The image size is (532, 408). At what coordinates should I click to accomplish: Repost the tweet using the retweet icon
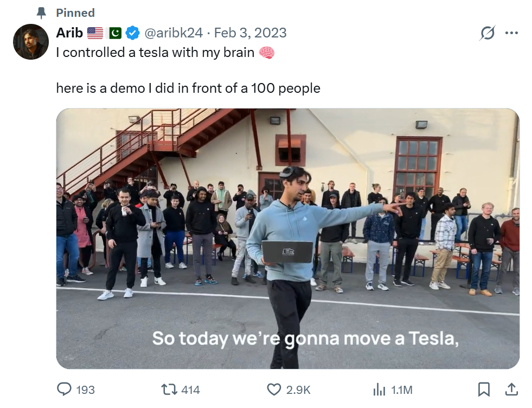[x=169, y=389]
